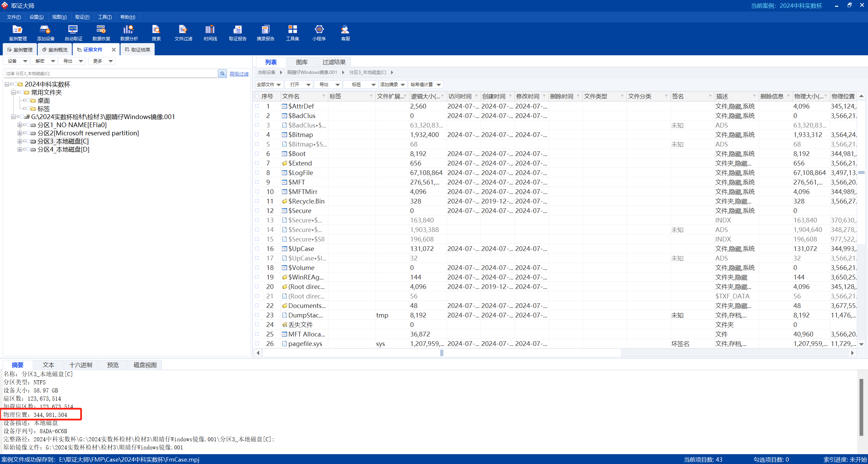
Task: Start 自动取证 from the toolbar
Action: click(x=73, y=33)
